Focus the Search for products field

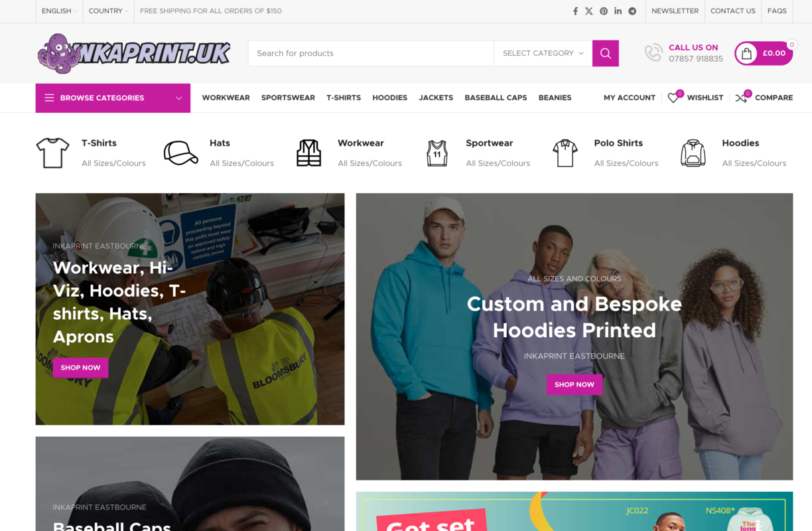coord(371,53)
